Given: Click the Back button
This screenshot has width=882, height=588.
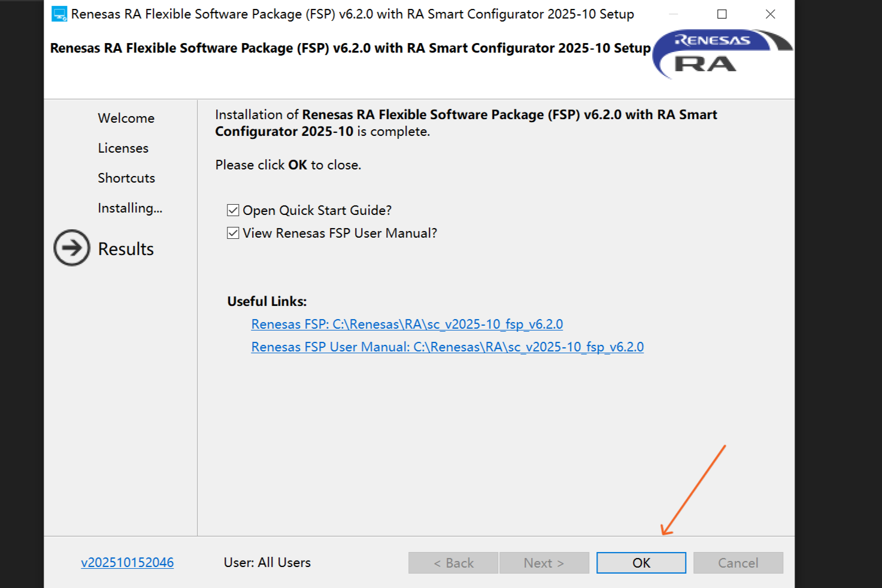Looking at the screenshot, I should coord(453,563).
